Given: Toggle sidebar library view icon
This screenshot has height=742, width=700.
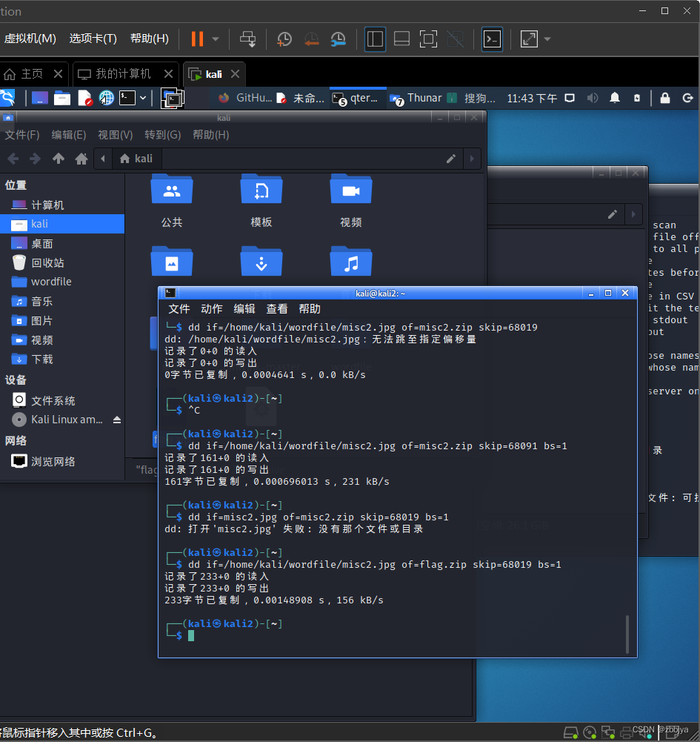Looking at the screenshot, I should (x=375, y=39).
